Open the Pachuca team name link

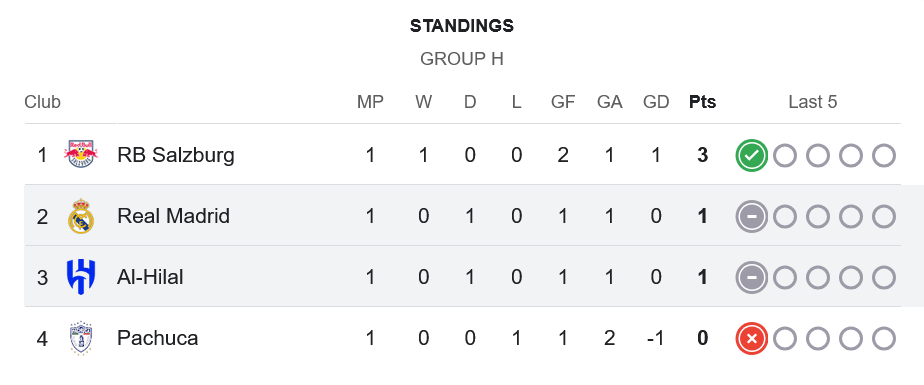tap(157, 338)
